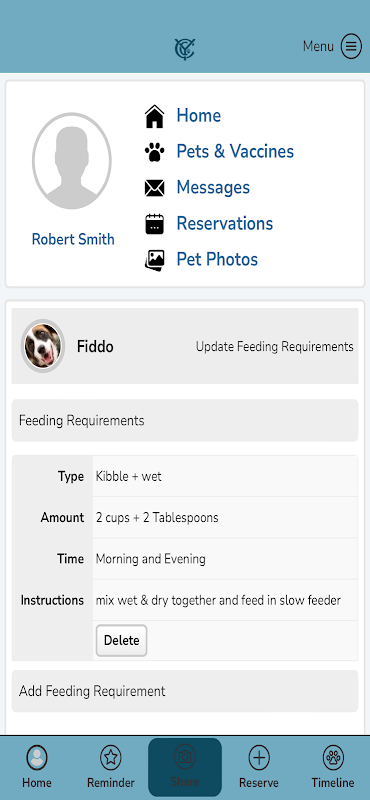The height and width of the screenshot is (800, 370).
Task: Tap the Share camera button
Action: [185, 767]
